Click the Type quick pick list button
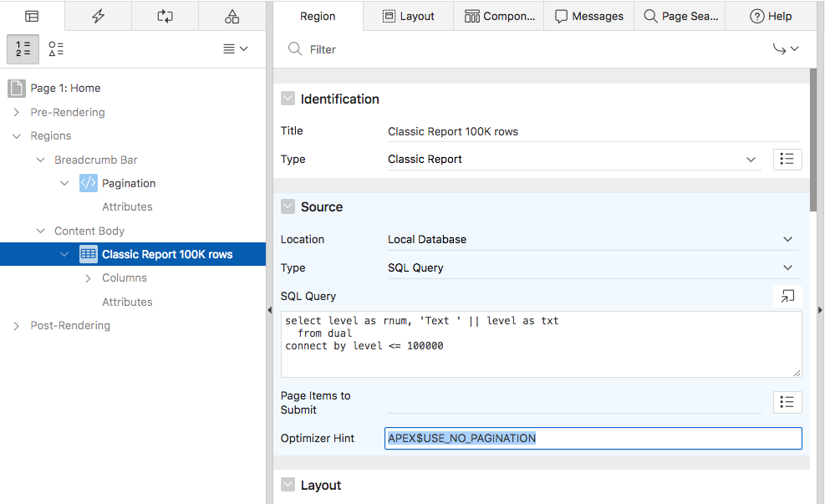Image resolution: width=825 pixels, height=504 pixels. 787,159
